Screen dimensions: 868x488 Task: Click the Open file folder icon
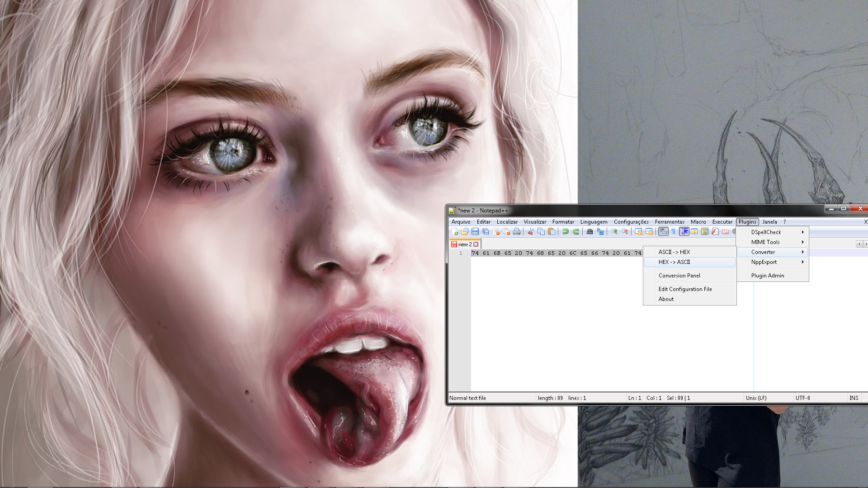(x=464, y=231)
